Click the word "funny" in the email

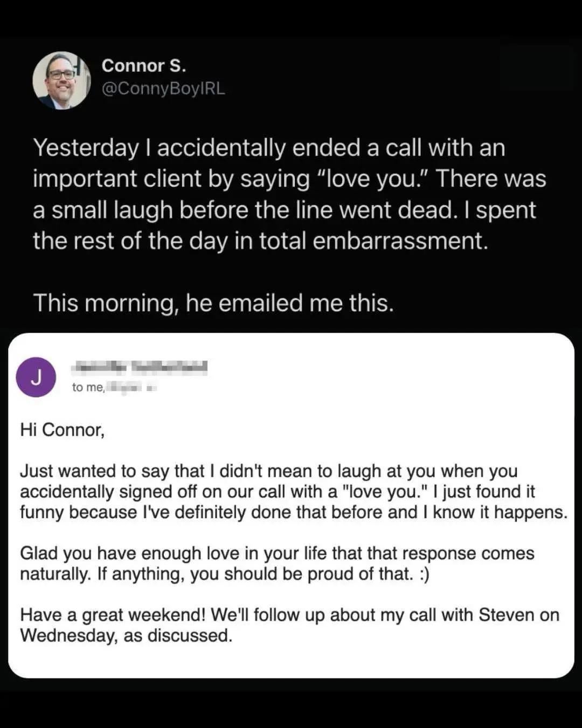tap(42, 512)
